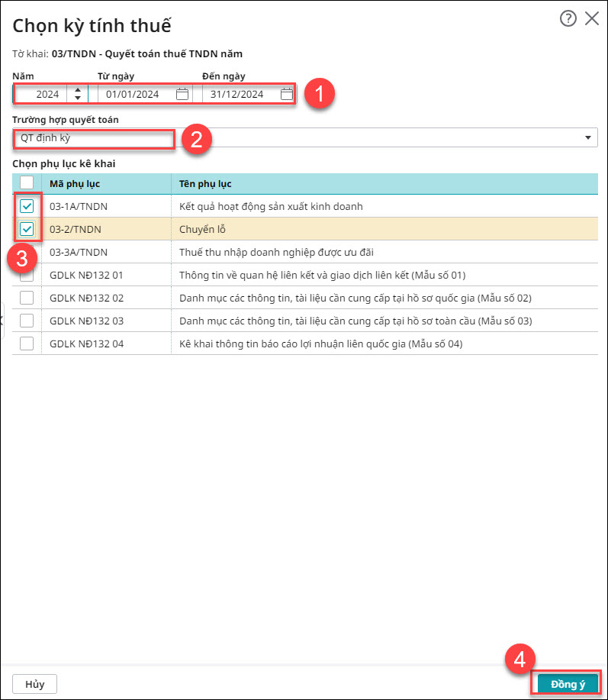The height and width of the screenshot is (700, 608).
Task: Click 'Thuế thu nhập doanh nghiệp được ưu đãi'
Action: (x=276, y=252)
